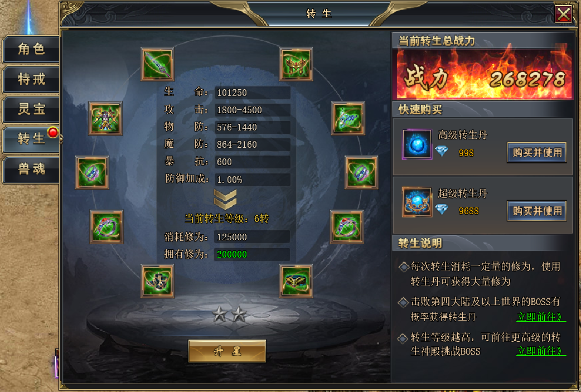
Task: Click the down chevron below stats
Action: [x=225, y=199]
